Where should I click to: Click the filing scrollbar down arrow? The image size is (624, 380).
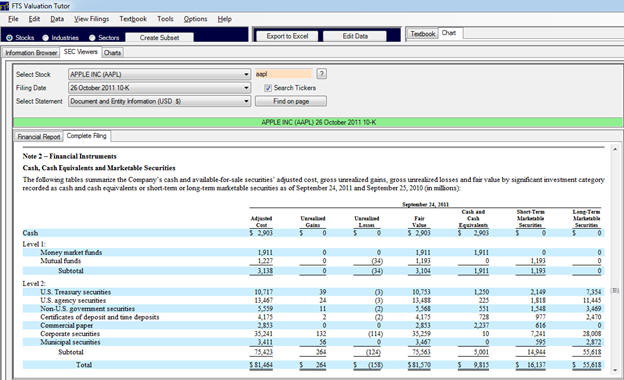615,370
